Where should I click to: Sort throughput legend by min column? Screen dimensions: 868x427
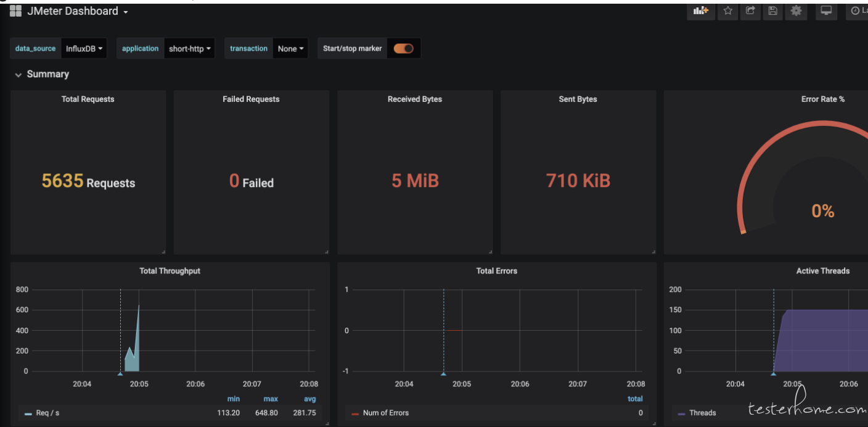pos(234,399)
